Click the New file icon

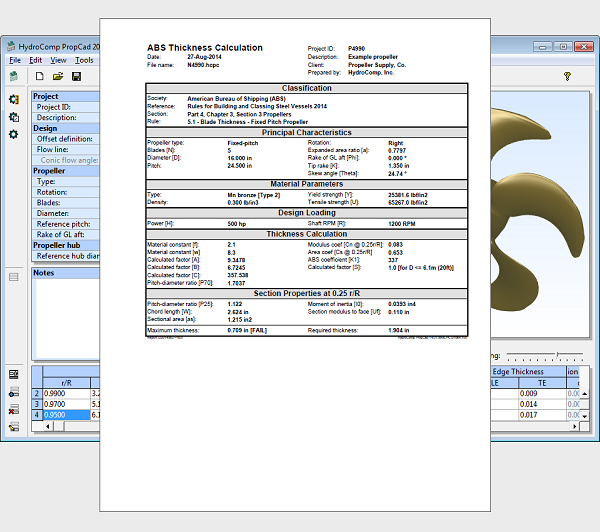click(x=39, y=76)
